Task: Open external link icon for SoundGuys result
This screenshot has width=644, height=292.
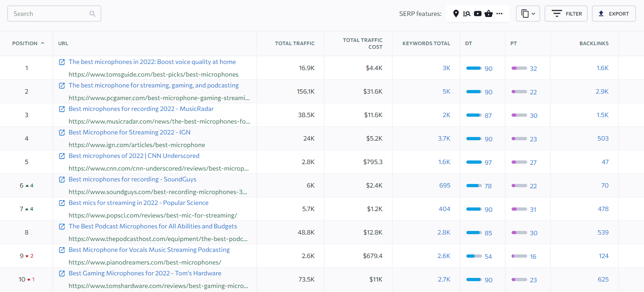Action: pyautogui.click(x=62, y=180)
